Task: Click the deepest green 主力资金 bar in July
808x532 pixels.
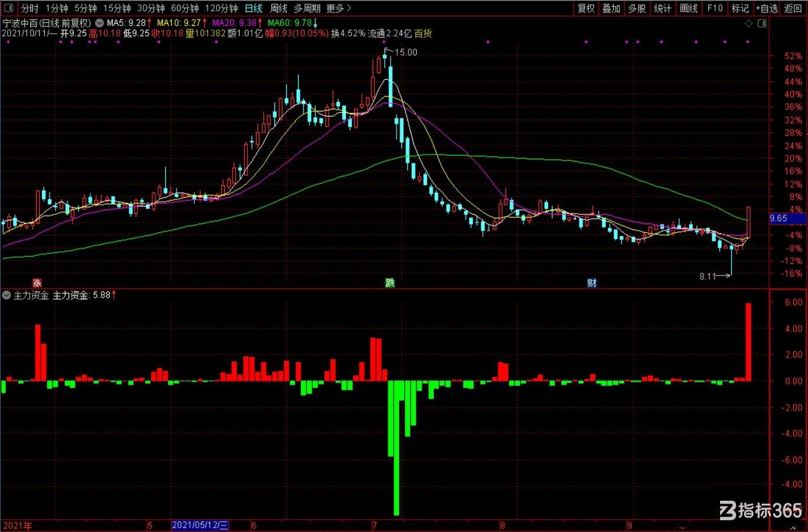Action: (x=397, y=448)
